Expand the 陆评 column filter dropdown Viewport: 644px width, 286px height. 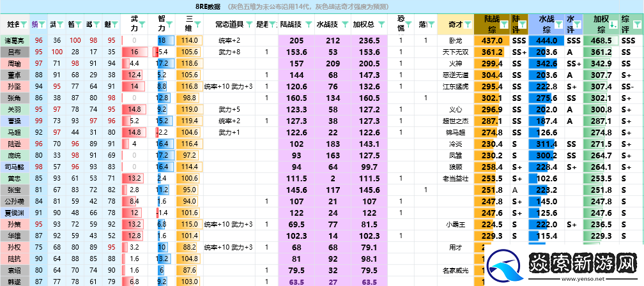coord(524,25)
